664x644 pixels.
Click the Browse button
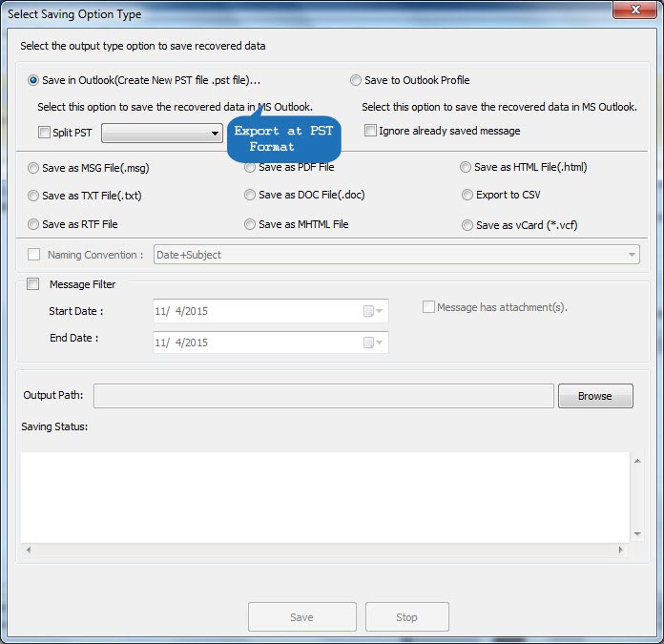click(x=594, y=396)
